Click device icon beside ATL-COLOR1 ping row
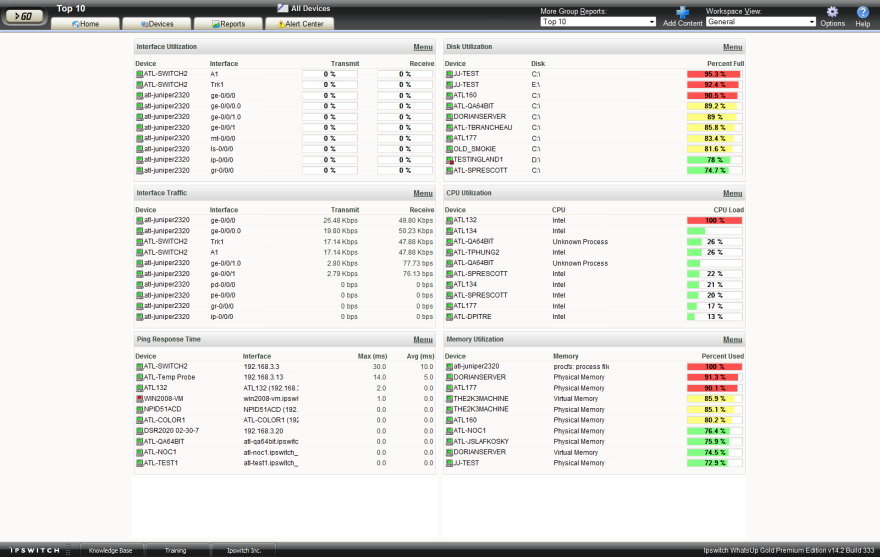The image size is (880, 557). point(139,420)
